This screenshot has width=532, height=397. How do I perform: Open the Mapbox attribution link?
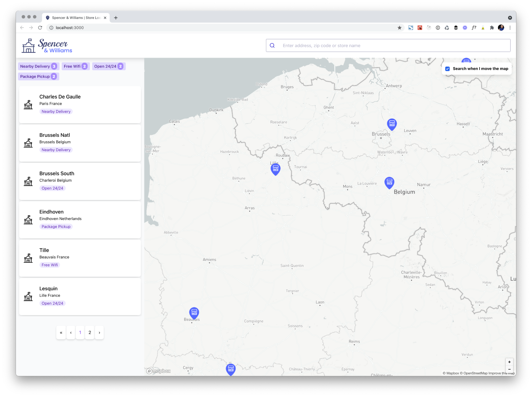coord(451,373)
